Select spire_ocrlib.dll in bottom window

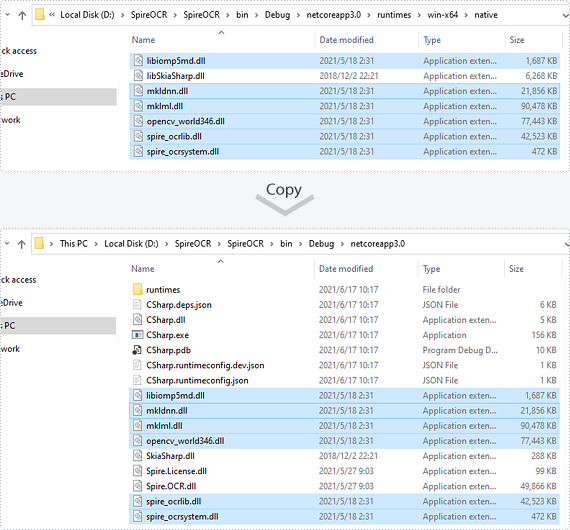344,501
